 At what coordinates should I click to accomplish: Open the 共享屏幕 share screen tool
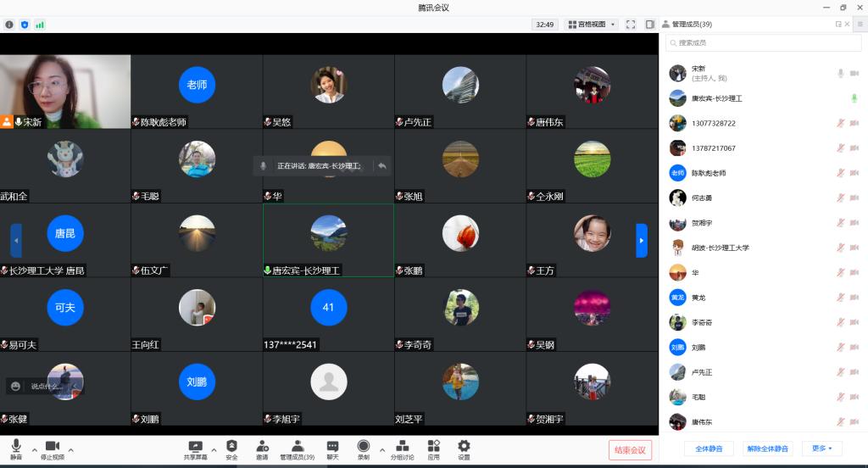195,449
